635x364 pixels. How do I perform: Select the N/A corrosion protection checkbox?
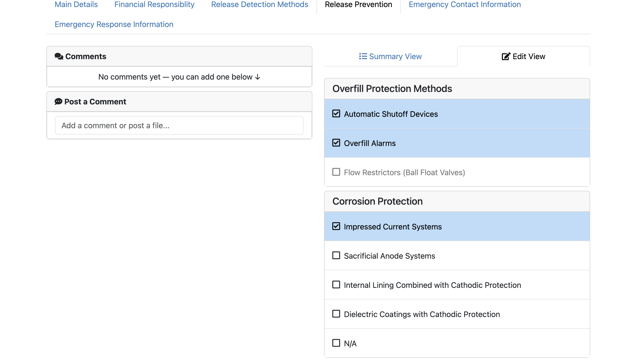tap(336, 343)
